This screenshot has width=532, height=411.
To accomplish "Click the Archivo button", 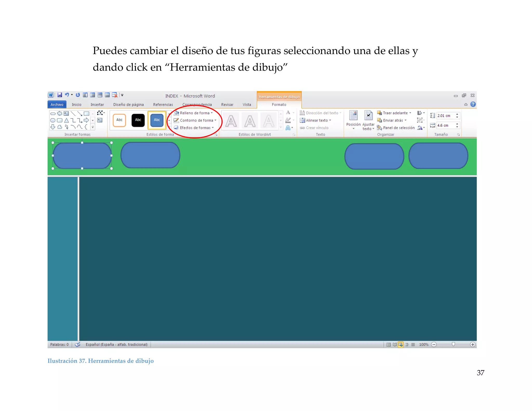I will (x=57, y=104).
